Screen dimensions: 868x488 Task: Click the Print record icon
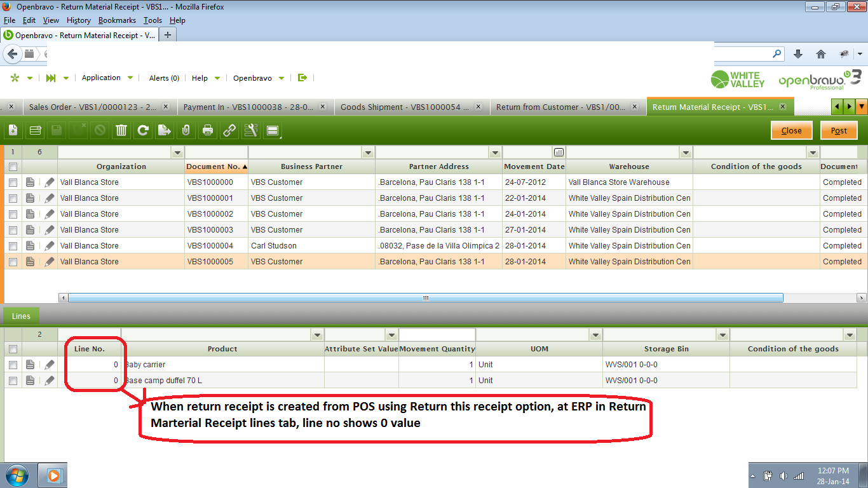tap(207, 130)
